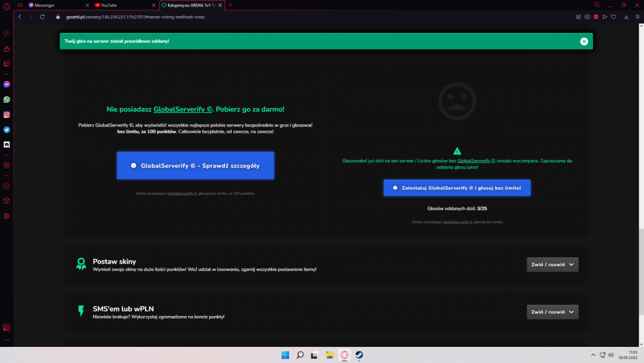Open Messenger in the sidebar
The image size is (644, 363).
pos(6,84)
